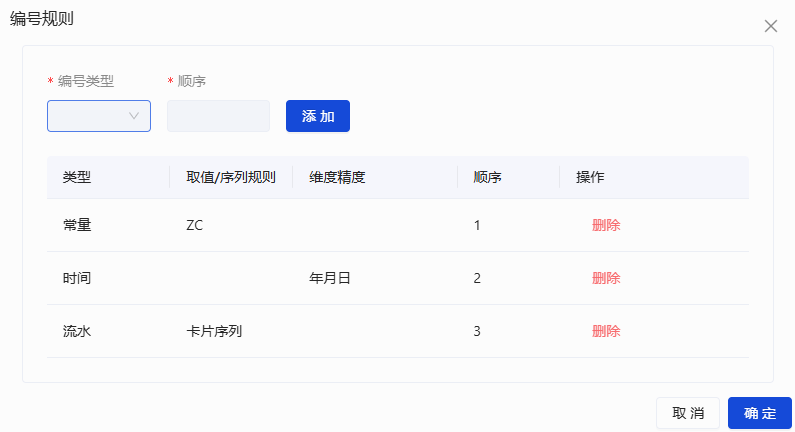Click the 取消 button
The width and height of the screenshot is (795, 432).
tap(688, 413)
